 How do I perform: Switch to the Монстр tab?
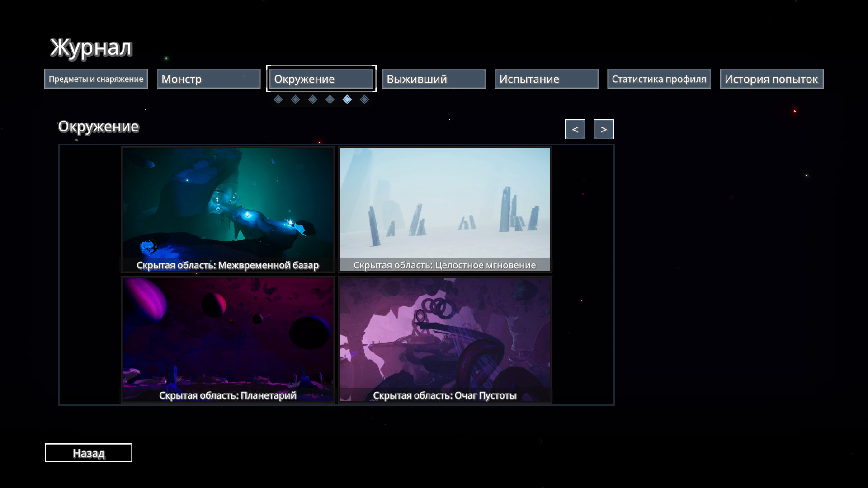(x=208, y=79)
